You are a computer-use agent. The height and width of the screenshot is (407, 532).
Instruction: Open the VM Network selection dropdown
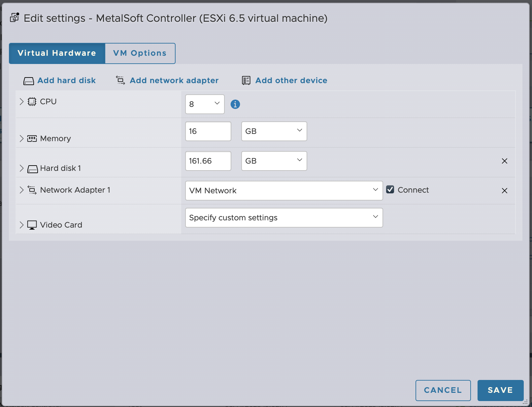[284, 191]
